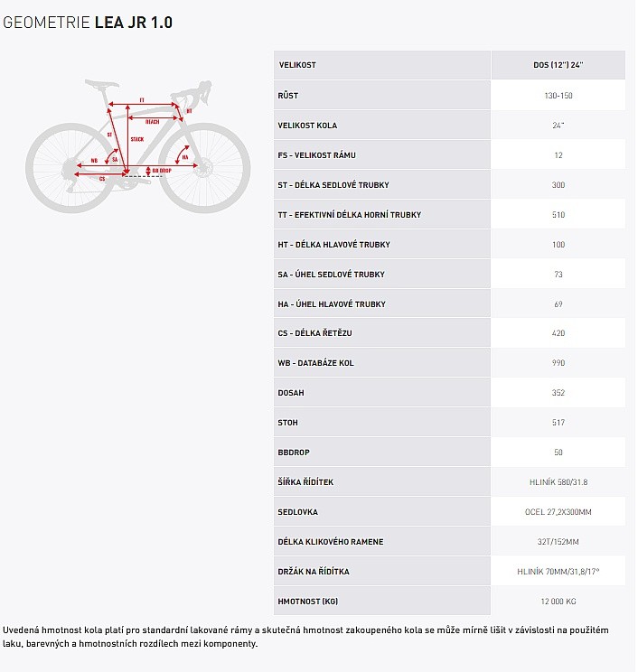The width and height of the screenshot is (638, 672).
Task: Click the BB DROP marker on diagram
Action: tap(161, 169)
